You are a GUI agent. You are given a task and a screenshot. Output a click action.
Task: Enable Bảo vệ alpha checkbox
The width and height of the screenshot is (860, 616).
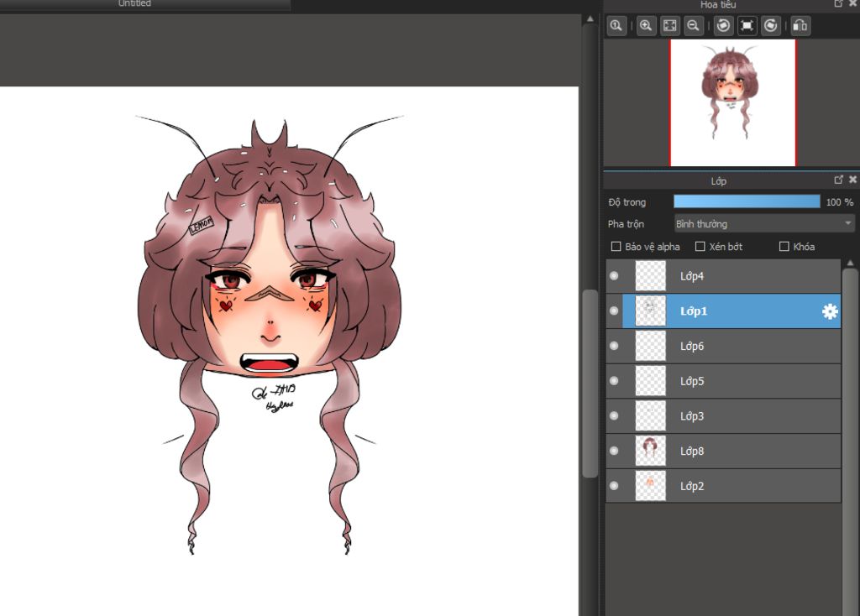coord(616,247)
